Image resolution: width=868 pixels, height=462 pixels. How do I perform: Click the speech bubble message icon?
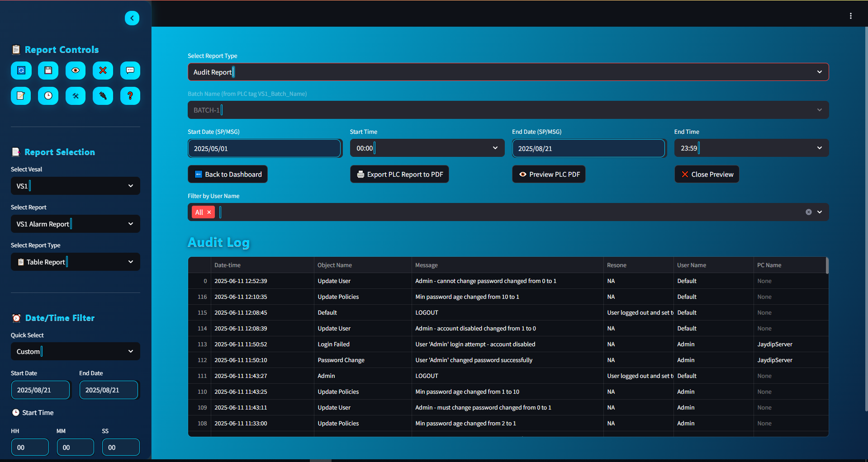(x=130, y=71)
